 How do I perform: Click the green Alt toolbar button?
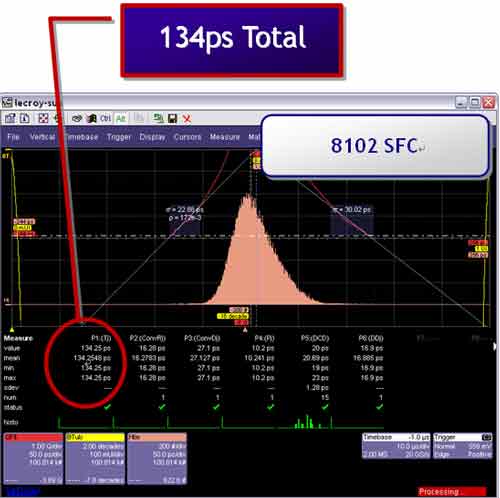(121, 118)
